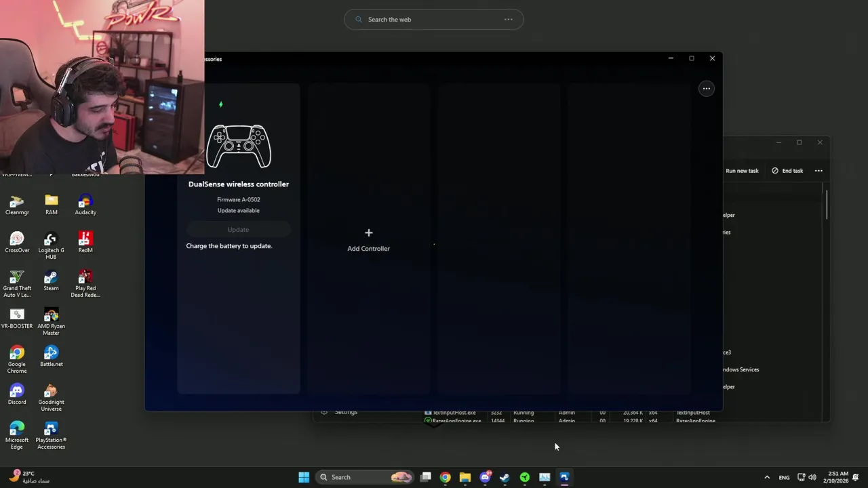Switch to Task Manager on the taskbar
The image size is (868, 488).
coord(545,477)
